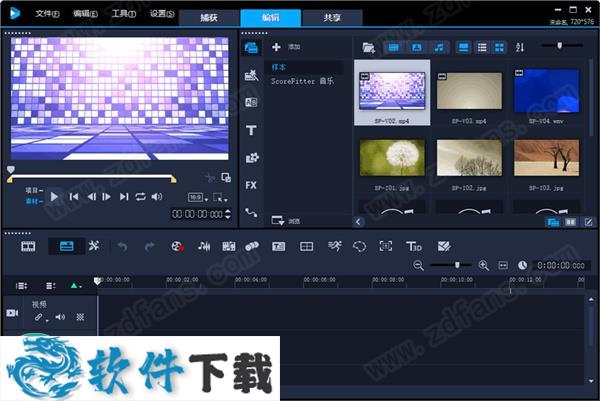The width and height of the screenshot is (600, 401).
Task: Open the Title (T) library panel
Action: [251, 130]
